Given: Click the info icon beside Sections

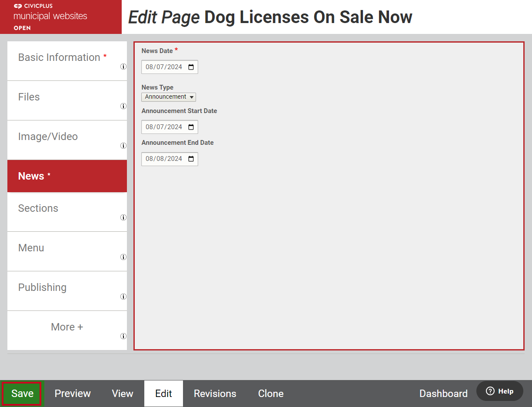Looking at the screenshot, I should [123, 217].
